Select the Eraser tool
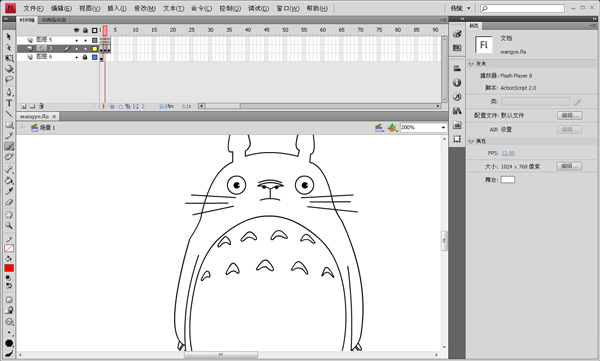This screenshot has height=361, width=600. pyautogui.click(x=9, y=203)
